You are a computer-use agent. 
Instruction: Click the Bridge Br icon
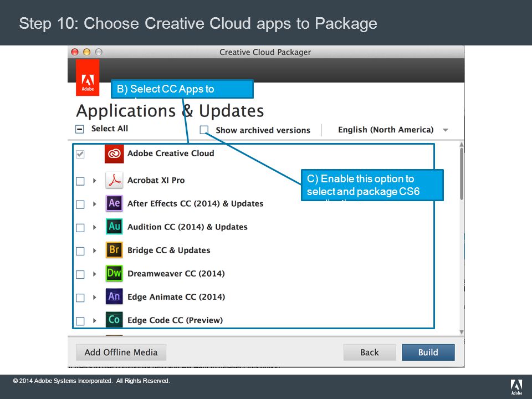tap(114, 250)
